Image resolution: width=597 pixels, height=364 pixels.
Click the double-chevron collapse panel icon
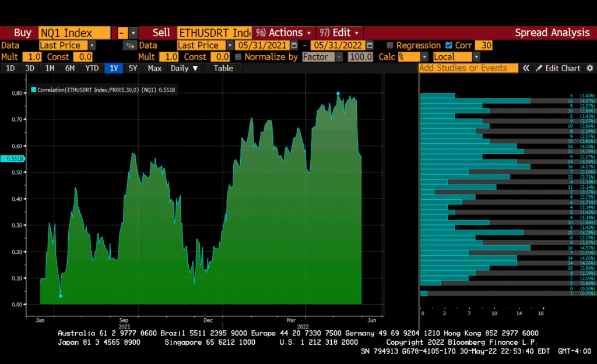526,68
